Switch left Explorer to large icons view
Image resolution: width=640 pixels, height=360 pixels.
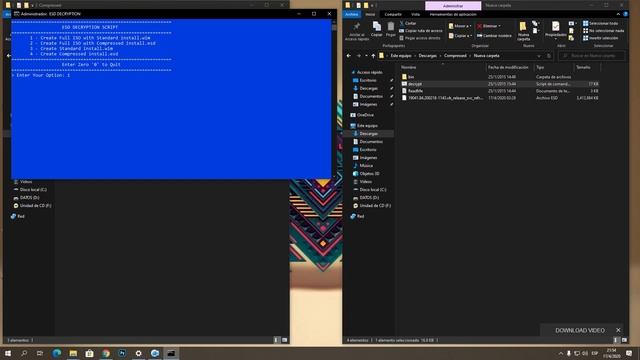pos(284,340)
